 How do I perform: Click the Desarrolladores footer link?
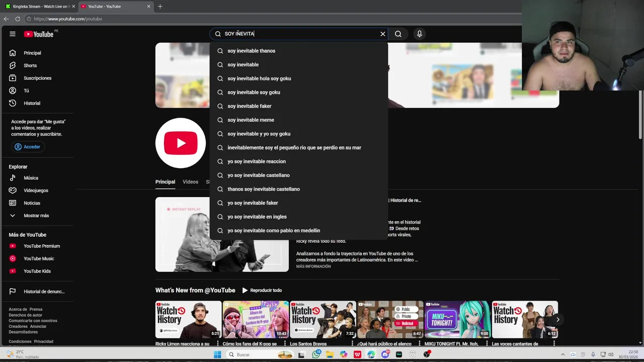(x=23, y=332)
